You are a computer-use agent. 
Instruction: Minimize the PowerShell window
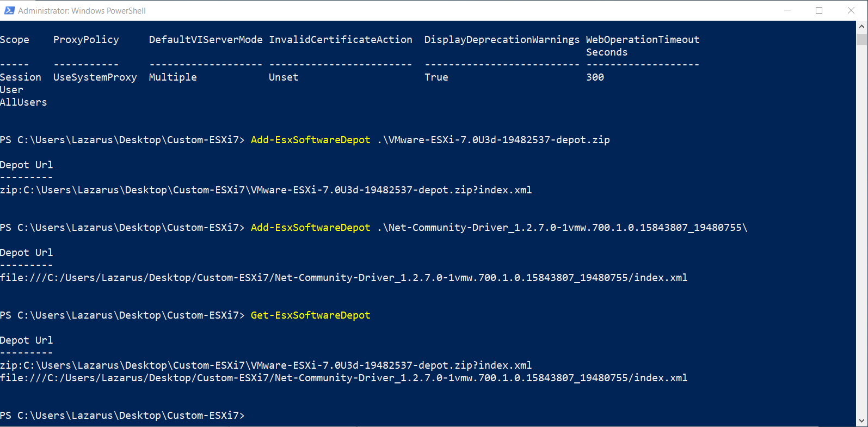coord(787,10)
